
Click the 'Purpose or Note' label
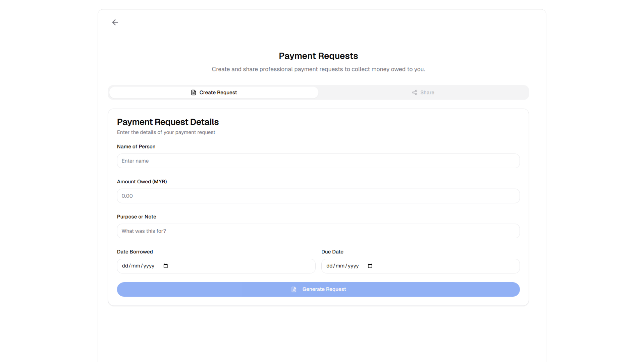pyautogui.click(x=137, y=217)
